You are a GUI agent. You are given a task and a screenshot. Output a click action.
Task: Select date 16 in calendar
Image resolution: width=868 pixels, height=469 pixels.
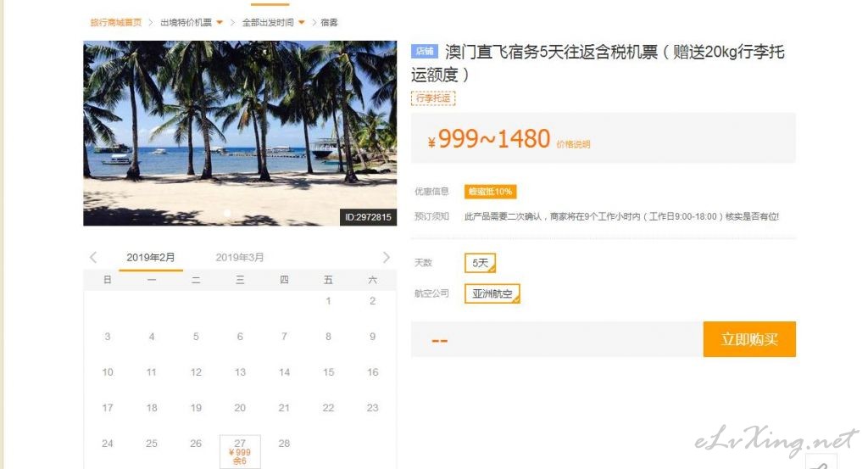[373, 372]
